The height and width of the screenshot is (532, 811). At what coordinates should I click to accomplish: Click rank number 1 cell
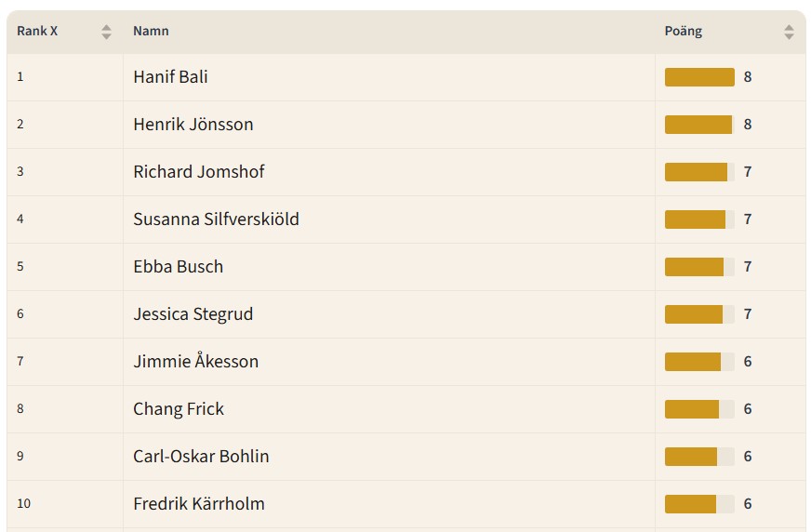click(20, 77)
